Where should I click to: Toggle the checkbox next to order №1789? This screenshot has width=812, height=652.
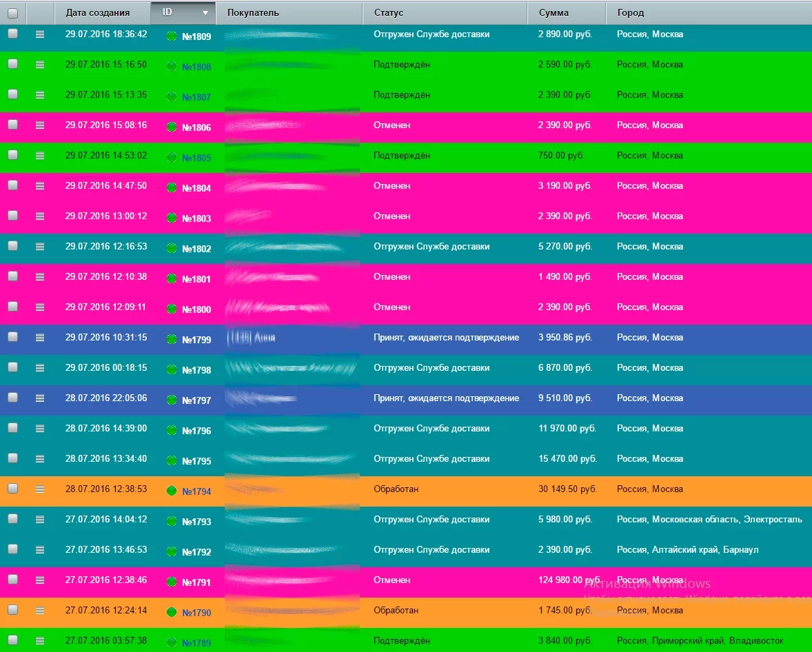click(12, 640)
